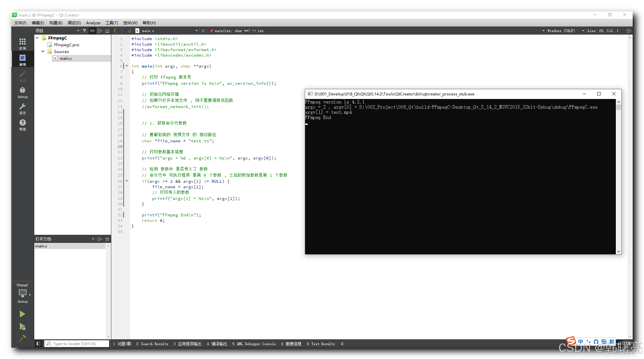Fold the if block at line 26
This screenshot has width=644, height=359.
[127, 181]
